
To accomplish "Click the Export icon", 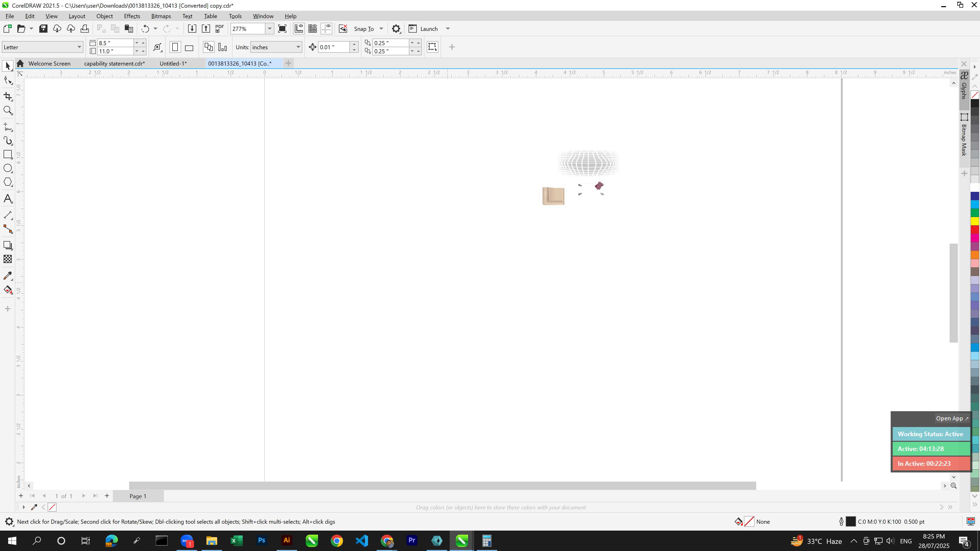I will tap(206, 29).
